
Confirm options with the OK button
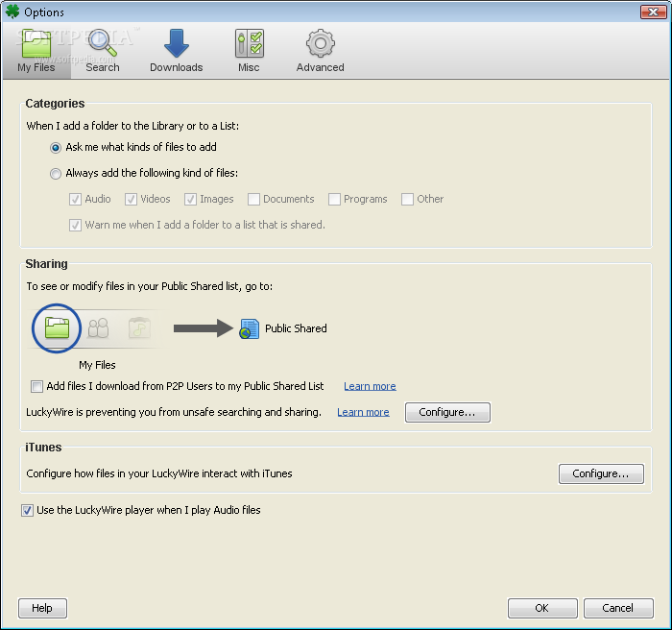(x=542, y=608)
